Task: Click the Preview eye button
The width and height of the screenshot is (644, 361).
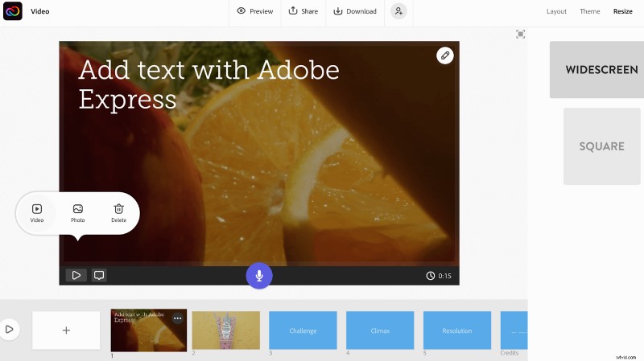Action: (255, 11)
